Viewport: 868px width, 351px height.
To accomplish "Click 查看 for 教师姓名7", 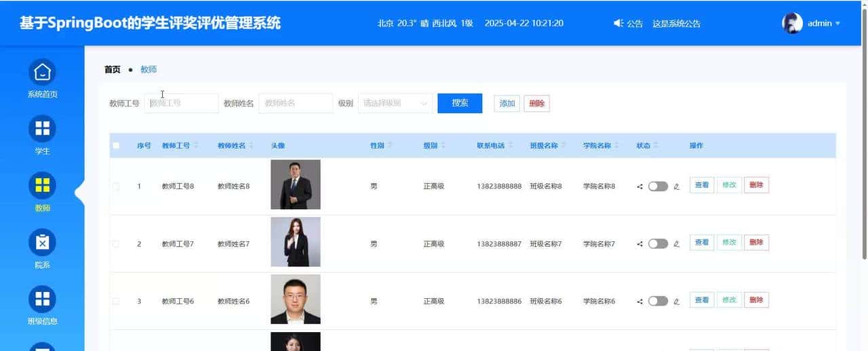I will coord(702,243).
